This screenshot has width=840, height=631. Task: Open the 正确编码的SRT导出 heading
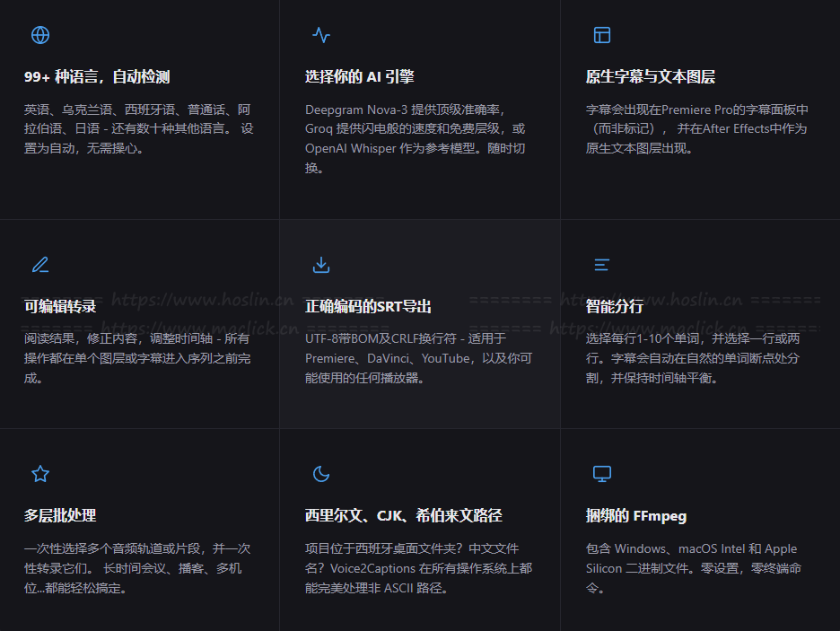(368, 307)
